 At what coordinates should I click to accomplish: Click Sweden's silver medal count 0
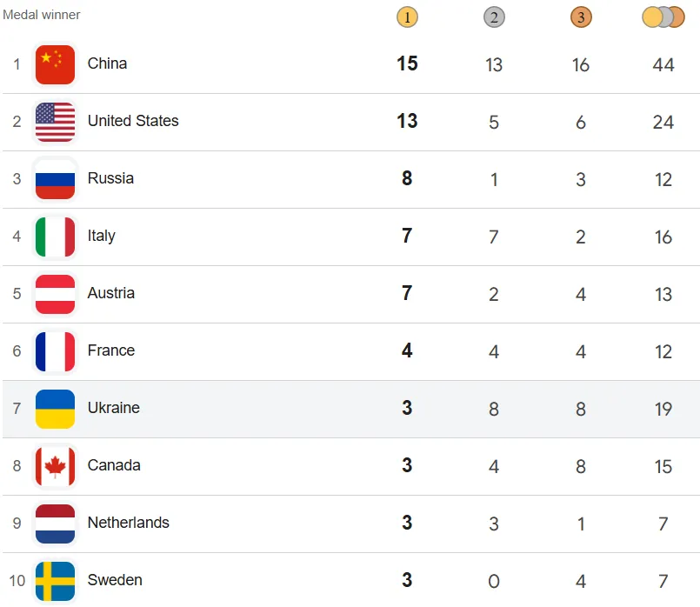(494, 581)
